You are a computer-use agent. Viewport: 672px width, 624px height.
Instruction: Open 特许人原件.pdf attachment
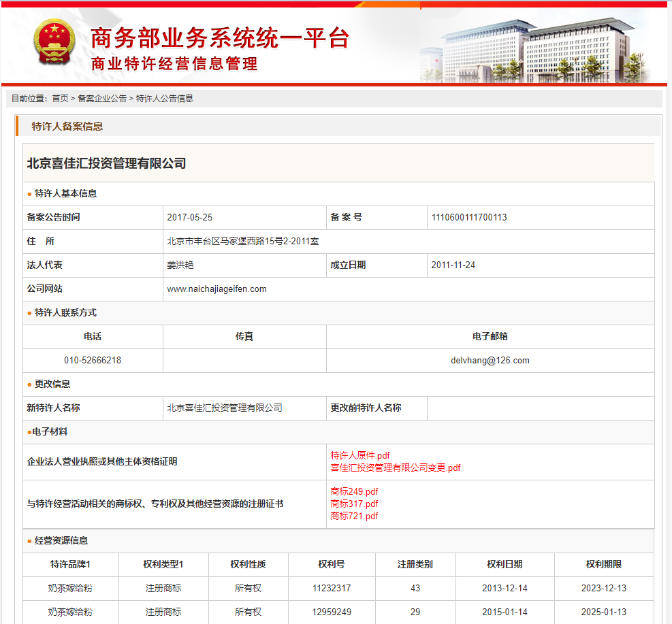360,455
